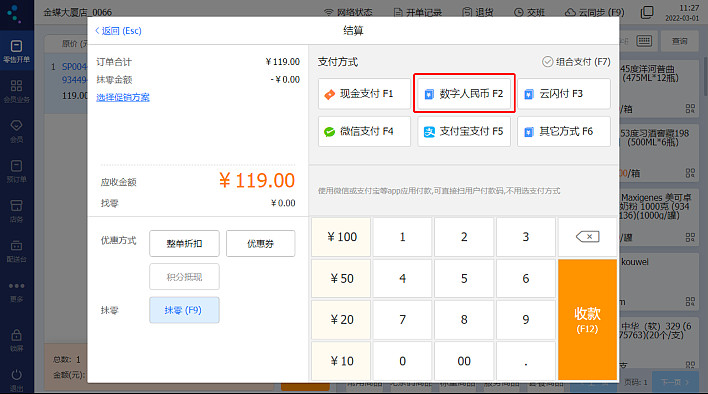Open 开单记录 in top bar
Image resolution: width=708 pixels, height=394 pixels.
(418, 12)
